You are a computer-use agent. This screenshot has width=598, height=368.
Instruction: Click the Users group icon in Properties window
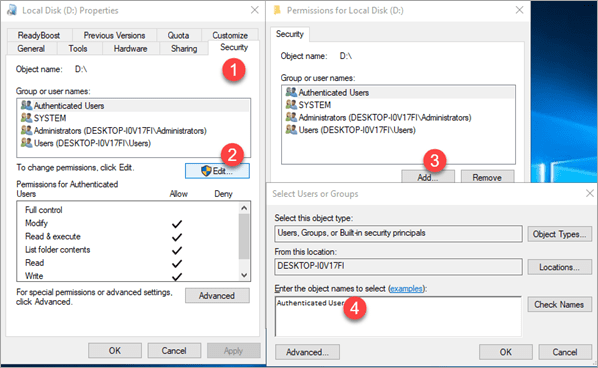(x=26, y=143)
